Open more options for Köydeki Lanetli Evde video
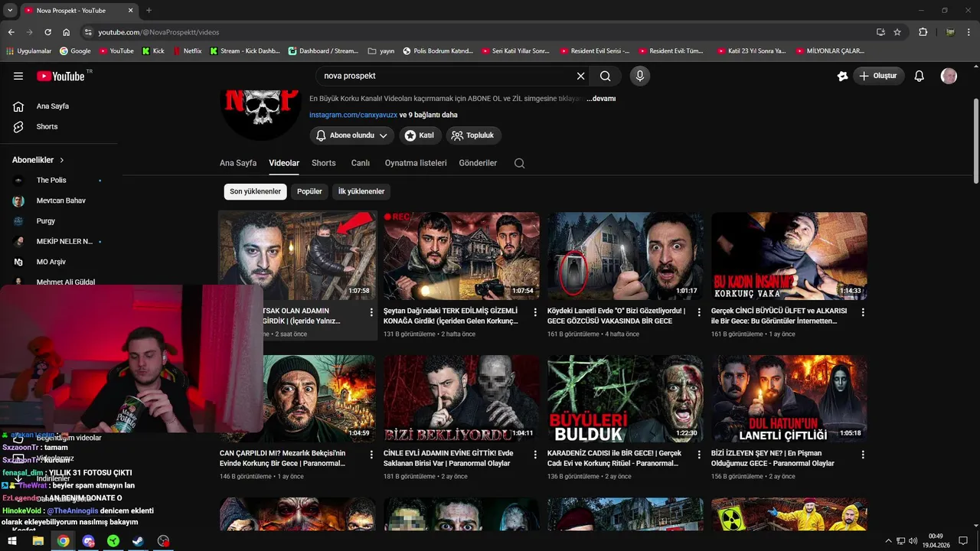Screen dimensions: 980x551 tap(699, 312)
